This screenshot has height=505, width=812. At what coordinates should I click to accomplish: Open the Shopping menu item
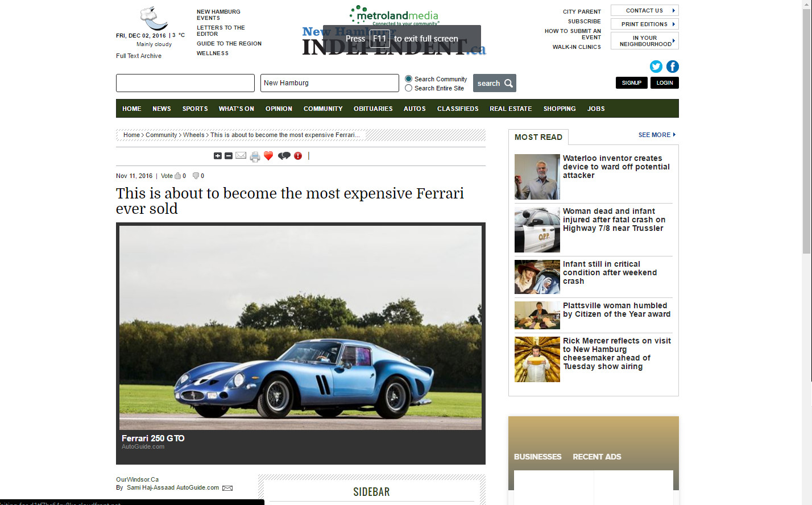560,109
